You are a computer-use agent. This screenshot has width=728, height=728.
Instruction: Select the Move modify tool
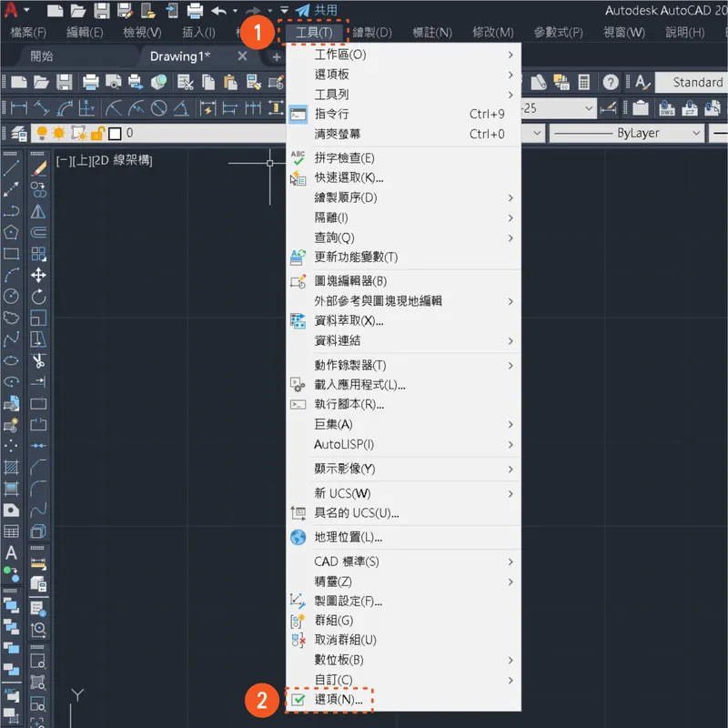[x=38, y=276]
